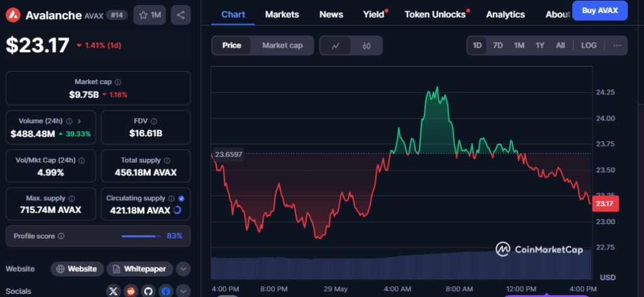Screen dimensions: 644x297
Task: Click the #14 rank badge
Action: tap(116, 15)
